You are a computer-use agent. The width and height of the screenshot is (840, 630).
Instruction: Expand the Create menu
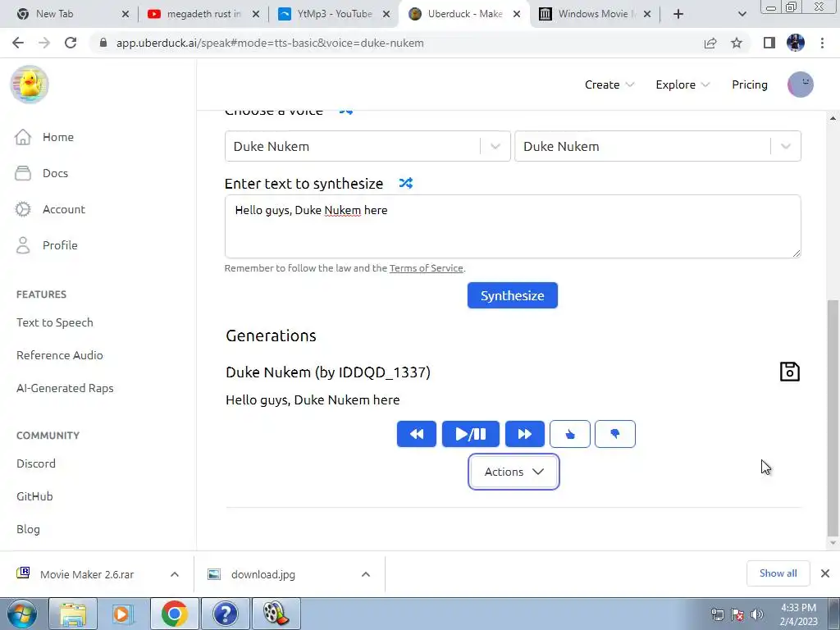tap(609, 84)
